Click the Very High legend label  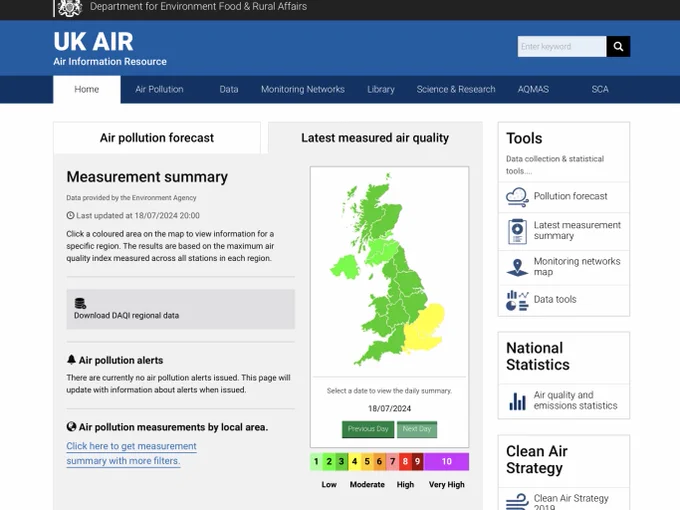click(x=447, y=484)
